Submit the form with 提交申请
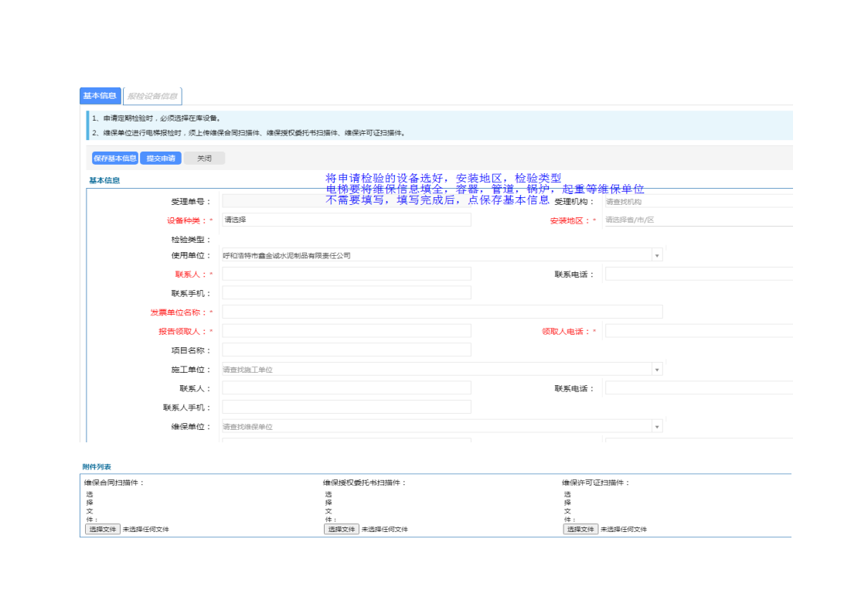This screenshot has width=868, height=614. 161,159
